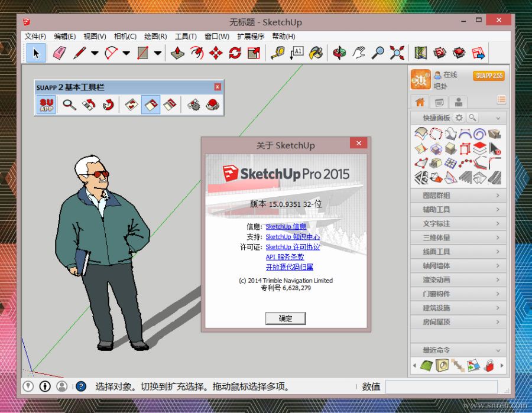Screen dimensions: 532x413
Task: Click the quick panel search magnifier button
Action: (x=472, y=118)
